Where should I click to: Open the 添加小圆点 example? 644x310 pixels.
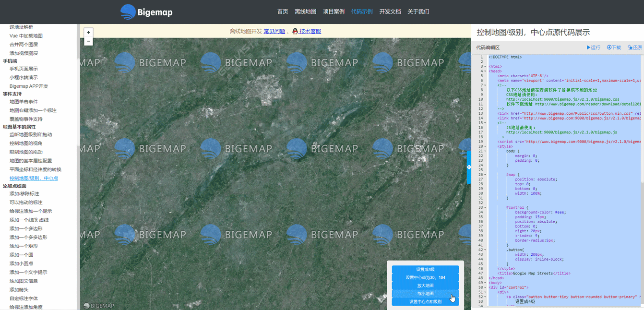21,263
